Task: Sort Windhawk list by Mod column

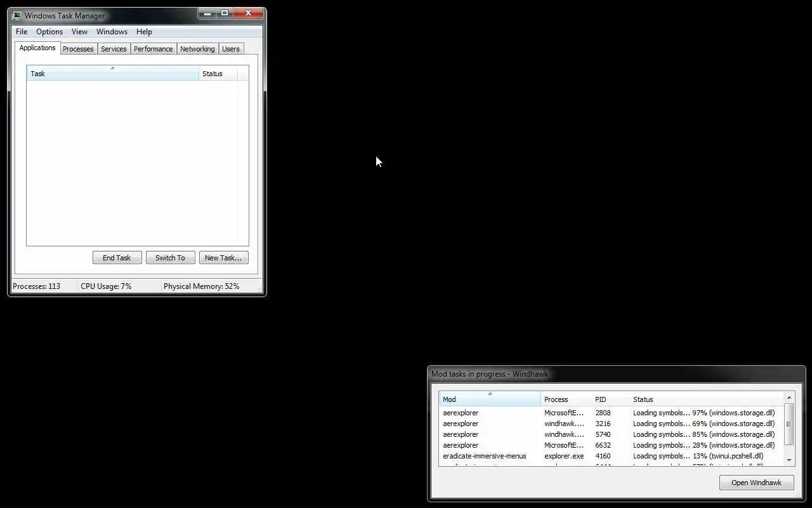Action: [x=490, y=399]
